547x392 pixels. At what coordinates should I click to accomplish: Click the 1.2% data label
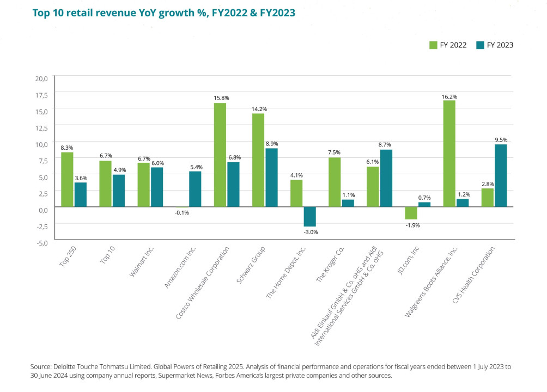coord(464,194)
